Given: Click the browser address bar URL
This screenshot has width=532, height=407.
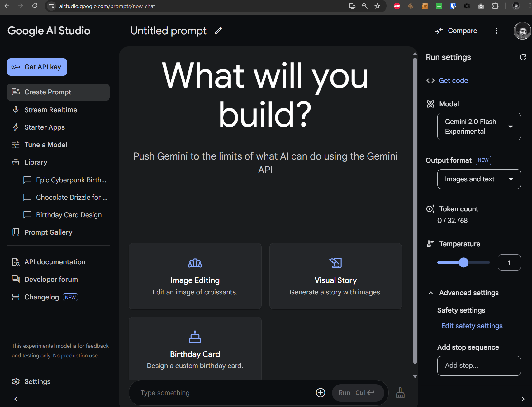Looking at the screenshot, I should (107, 6).
